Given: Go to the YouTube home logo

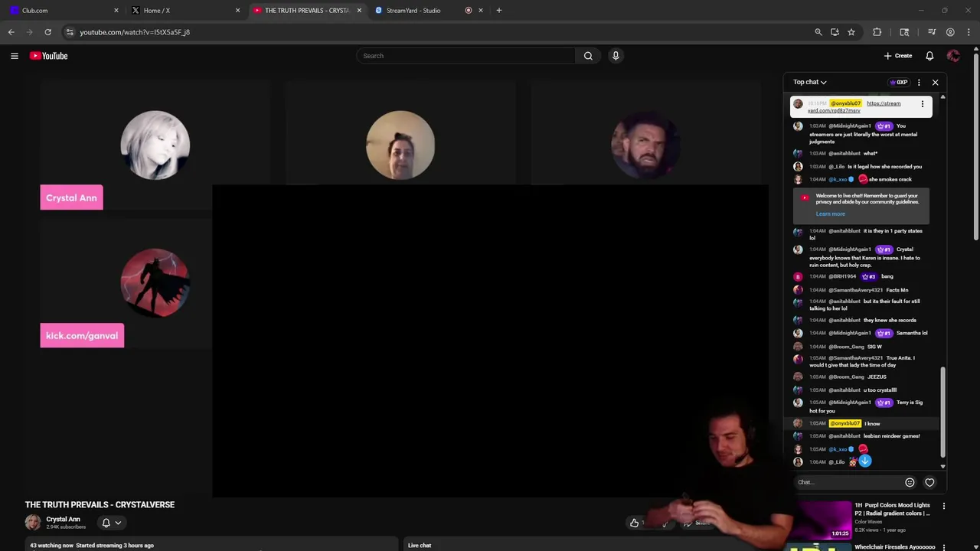Looking at the screenshot, I should click(x=49, y=56).
